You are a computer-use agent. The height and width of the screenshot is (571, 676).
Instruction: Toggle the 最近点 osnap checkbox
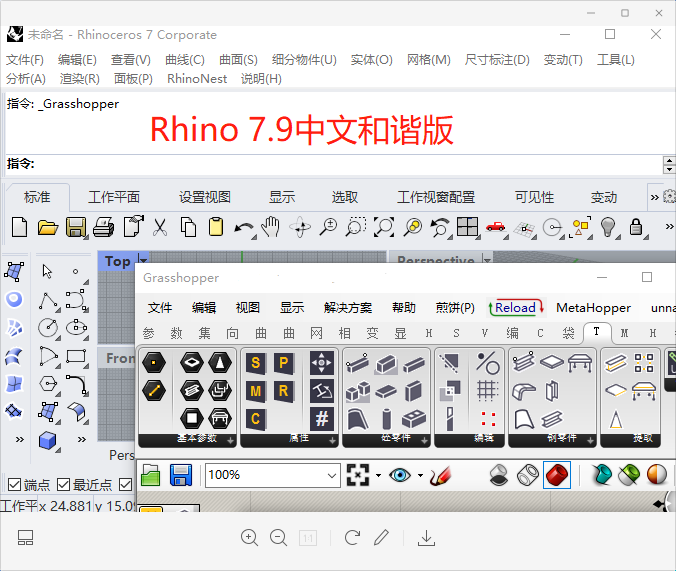pyautogui.click(x=63, y=485)
